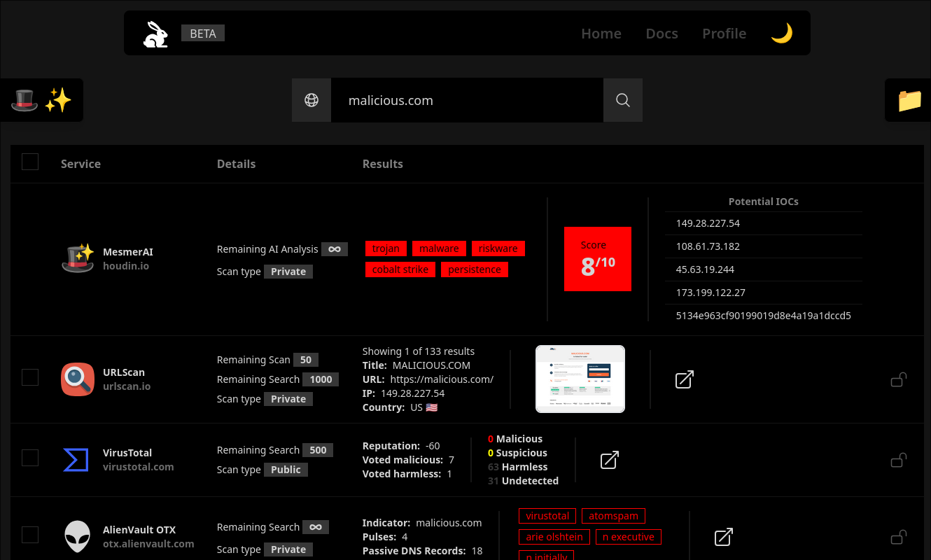This screenshot has height=560, width=931.
Task: Click the Private scan type badge for AlienVault
Action: point(288,549)
